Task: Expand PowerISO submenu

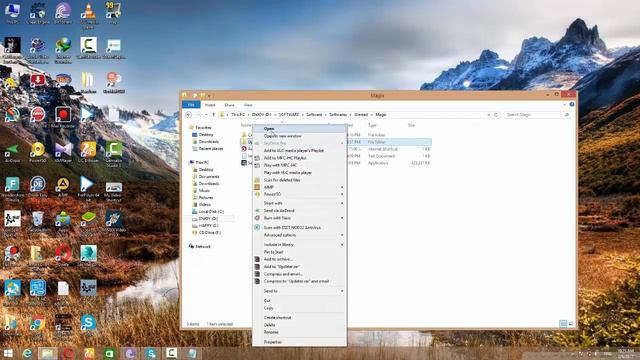Action: [300, 194]
